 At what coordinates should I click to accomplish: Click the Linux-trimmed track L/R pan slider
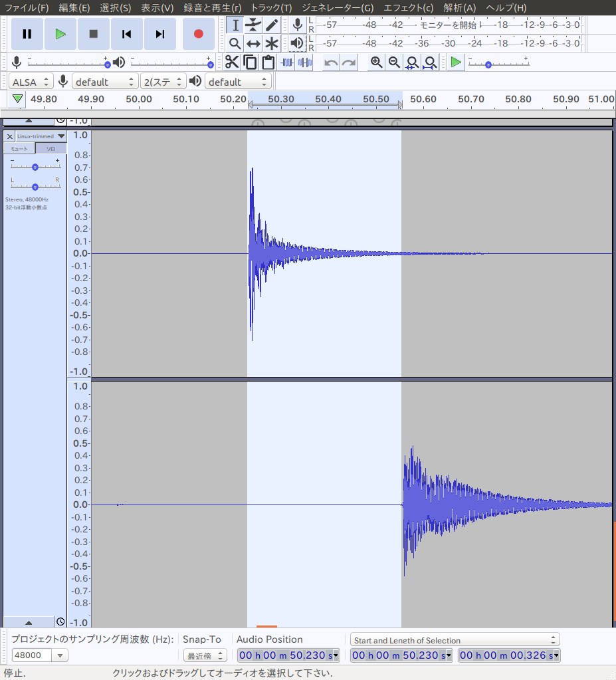tap(35, 185)
